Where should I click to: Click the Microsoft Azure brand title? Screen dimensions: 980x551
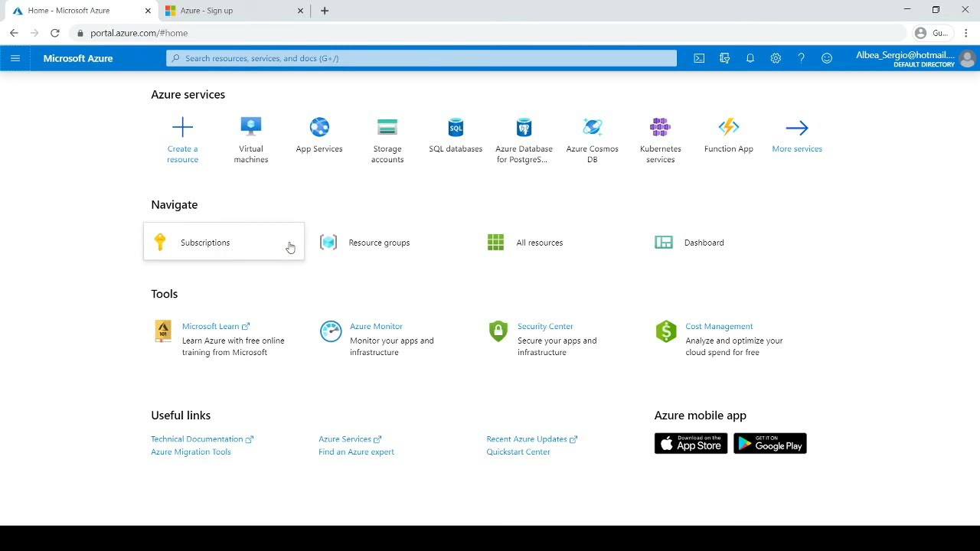click(x=78, y=58)
